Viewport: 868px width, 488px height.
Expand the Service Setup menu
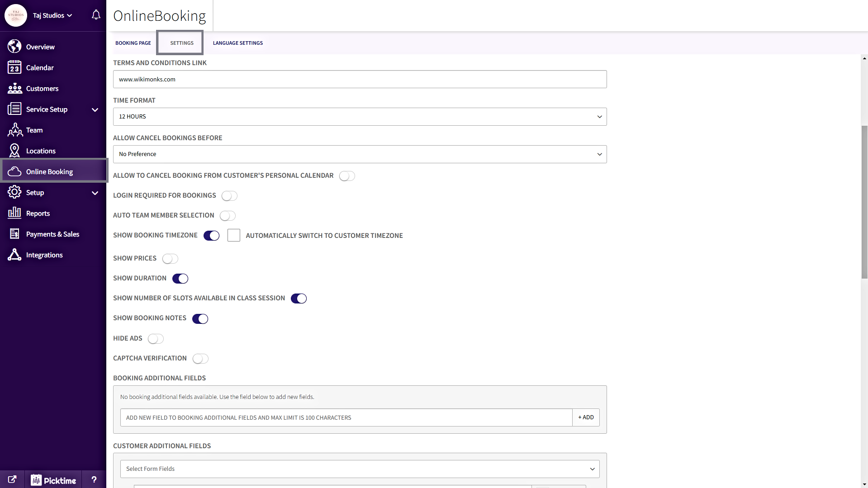tap(47, 109)
